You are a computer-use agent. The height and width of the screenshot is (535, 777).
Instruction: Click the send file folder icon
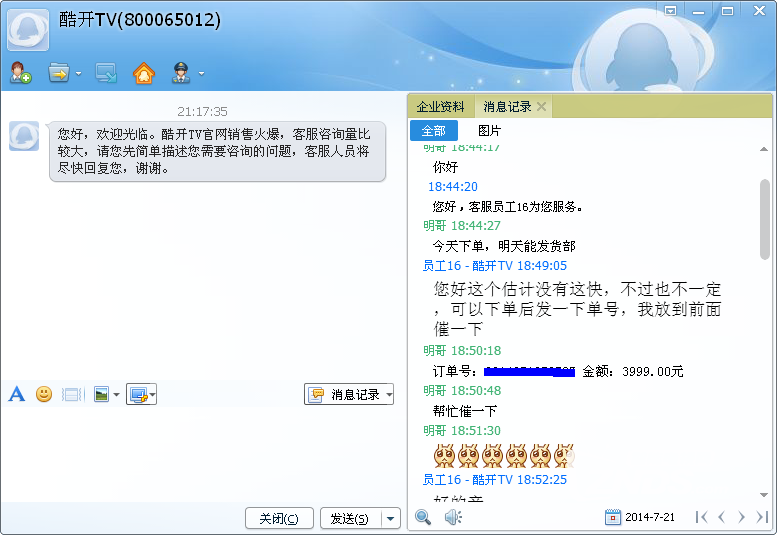(x=59, y=73)
